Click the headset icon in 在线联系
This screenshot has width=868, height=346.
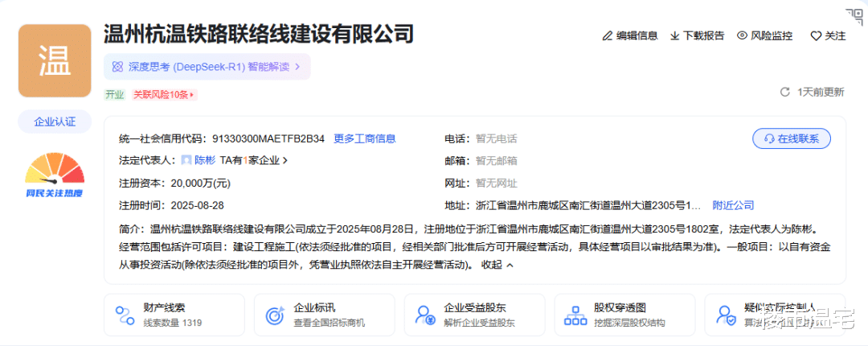769,138
